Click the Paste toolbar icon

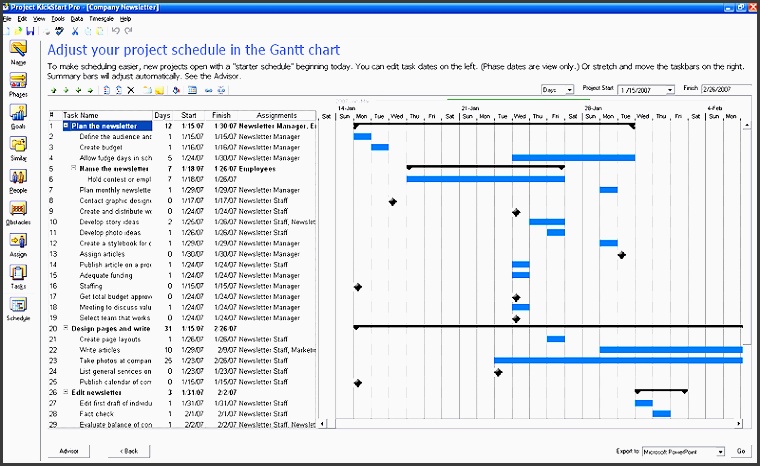click(x=99, y=31)
